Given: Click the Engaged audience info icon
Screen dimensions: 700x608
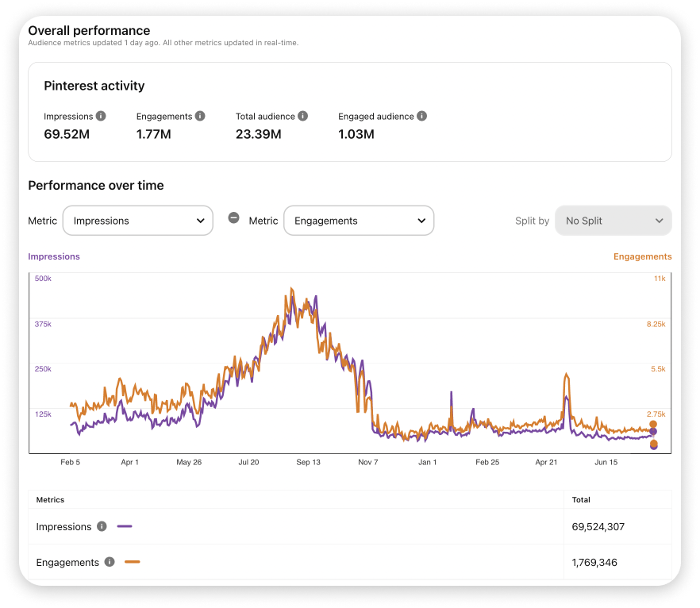Looking at the screenshot, I should click(x=422, y=116).
